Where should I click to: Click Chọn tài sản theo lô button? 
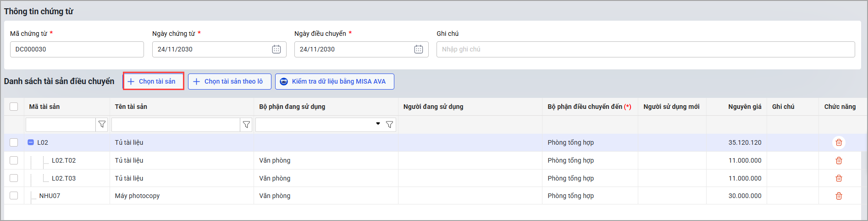tap(229, 81)
